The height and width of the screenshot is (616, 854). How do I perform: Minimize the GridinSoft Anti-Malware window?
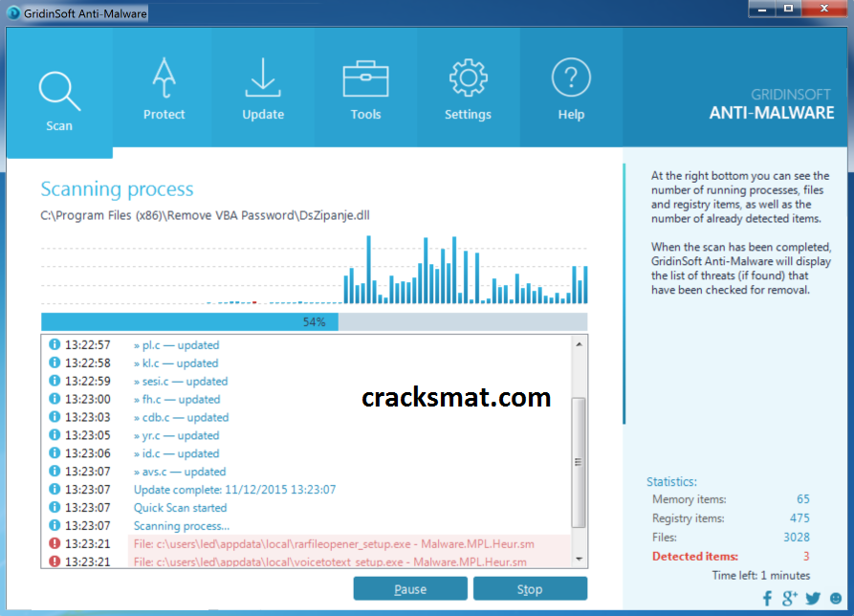coord(762,9)
